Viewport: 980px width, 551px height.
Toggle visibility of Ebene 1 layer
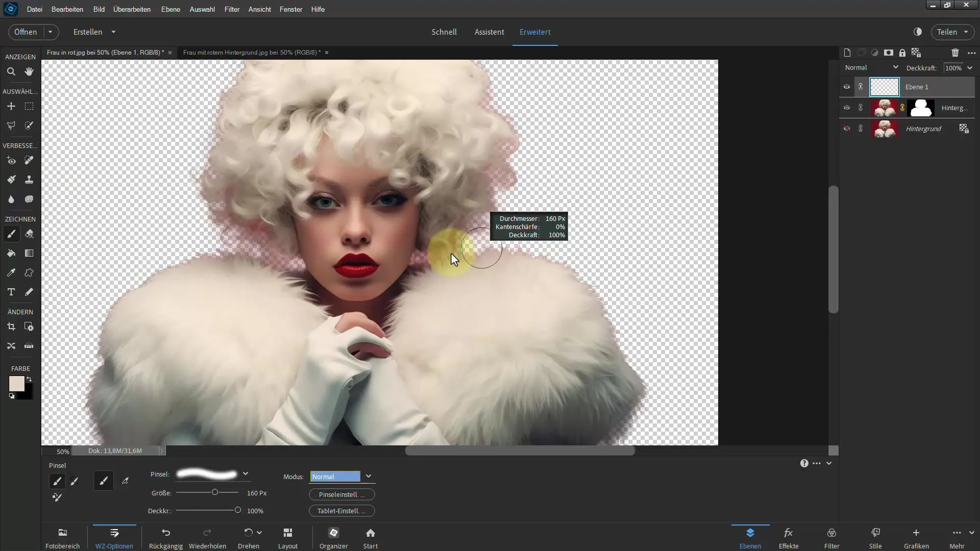click(846, 85)
